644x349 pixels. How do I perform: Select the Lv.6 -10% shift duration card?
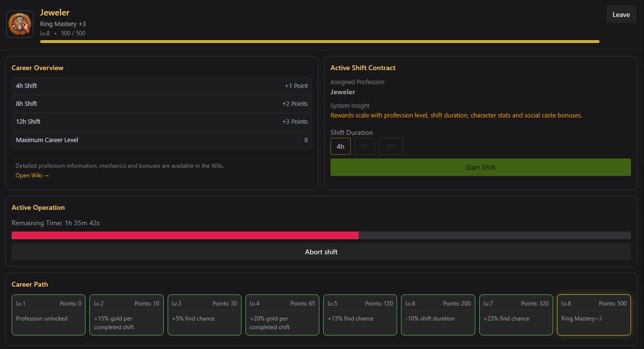[x=438, y=315]
